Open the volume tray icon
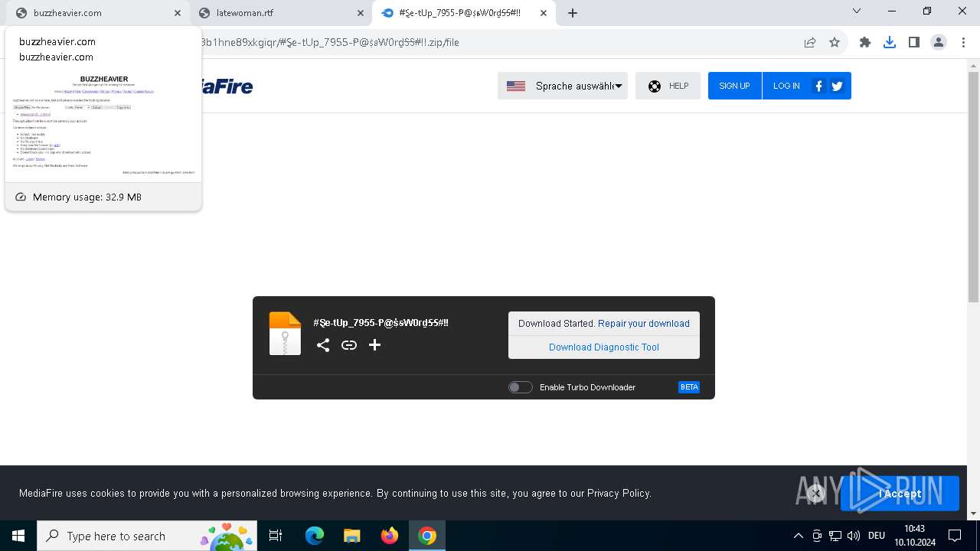The height and width of the screenshot is (551, 980). 854,536
